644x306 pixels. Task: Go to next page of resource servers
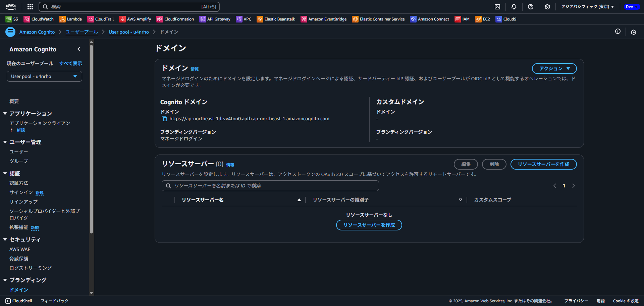click(574, 186)
